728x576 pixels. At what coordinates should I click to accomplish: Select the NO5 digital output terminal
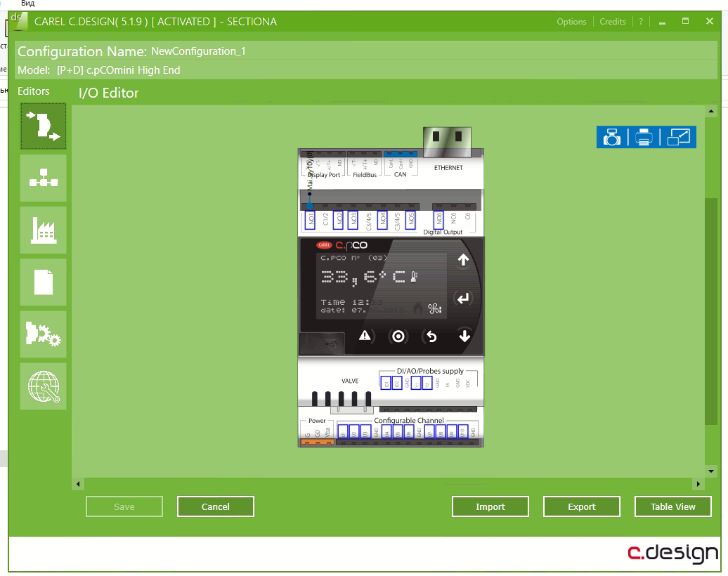click(x=410, y=220)
